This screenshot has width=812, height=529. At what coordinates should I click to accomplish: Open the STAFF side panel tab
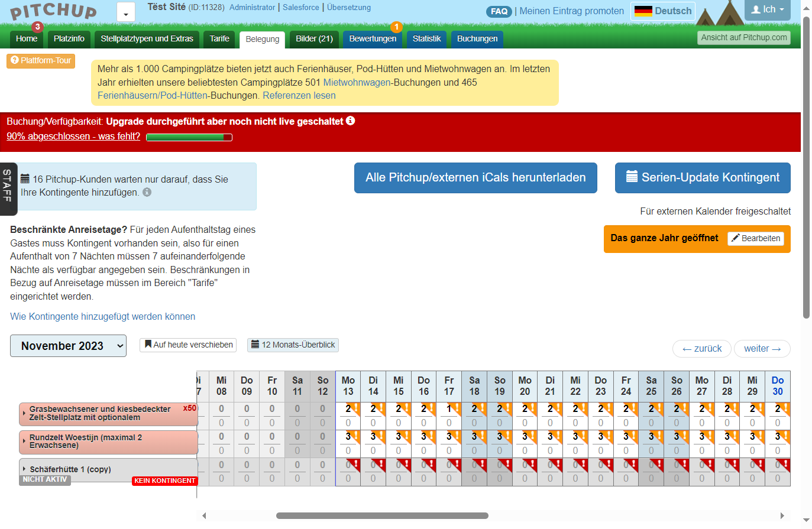8,188
